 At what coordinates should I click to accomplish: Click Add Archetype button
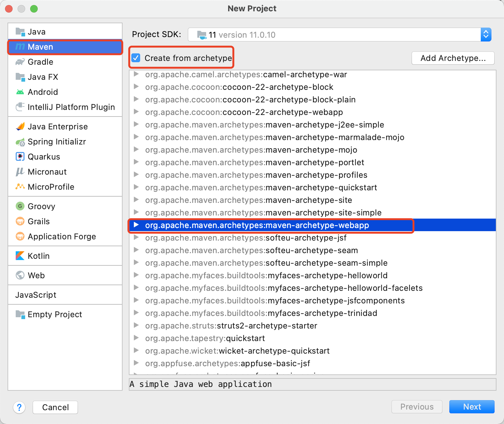[x=452, y=58]
